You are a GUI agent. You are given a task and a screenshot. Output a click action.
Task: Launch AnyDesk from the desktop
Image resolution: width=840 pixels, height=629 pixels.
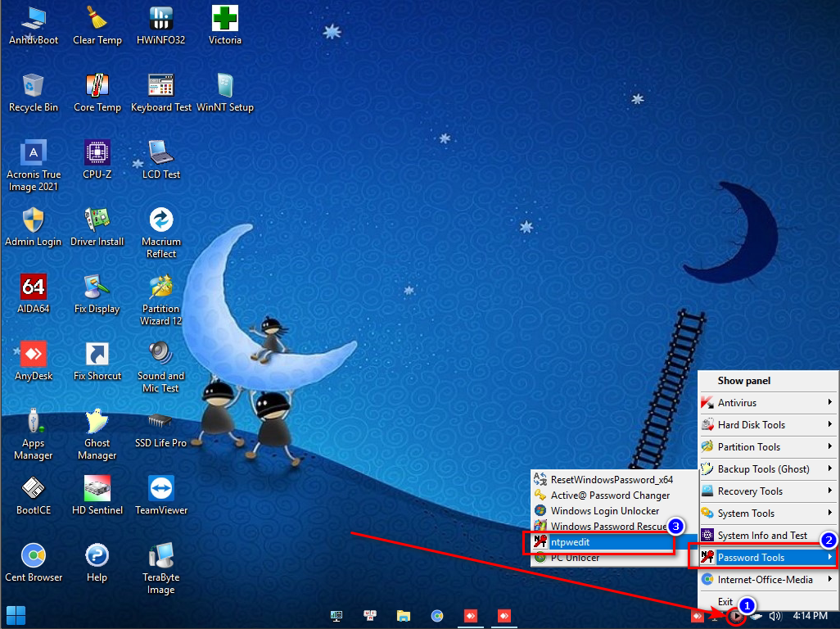coord(34,362)
